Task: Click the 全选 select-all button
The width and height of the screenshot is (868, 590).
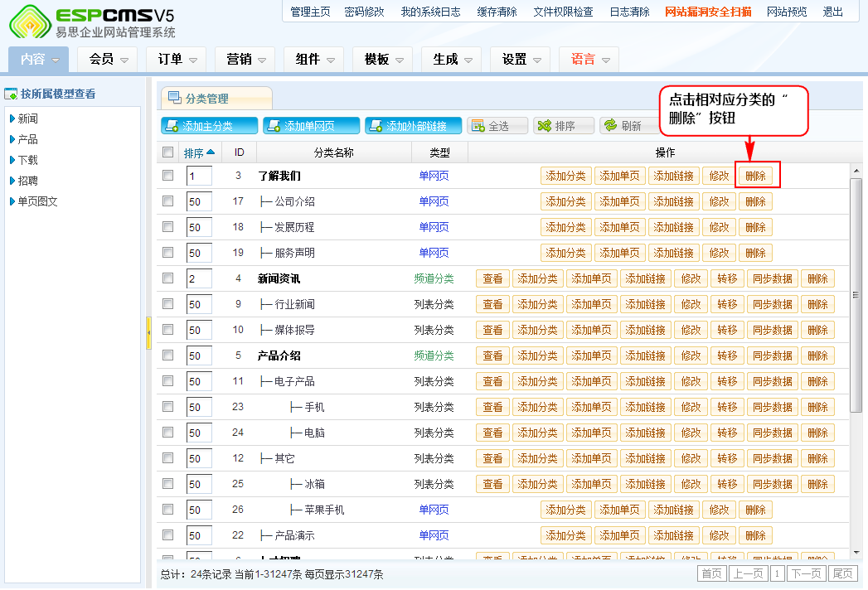Action: point(497,126)
